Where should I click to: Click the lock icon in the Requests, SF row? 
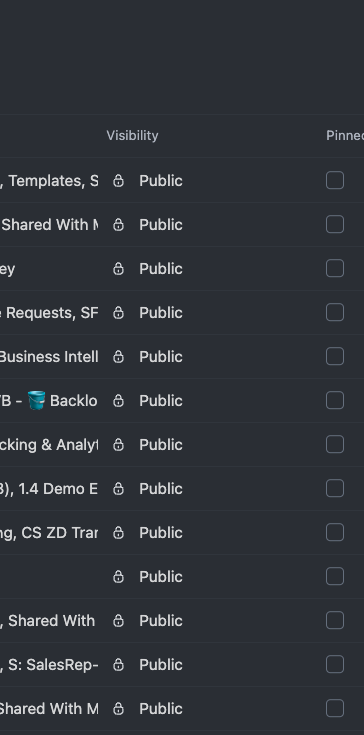119,313
